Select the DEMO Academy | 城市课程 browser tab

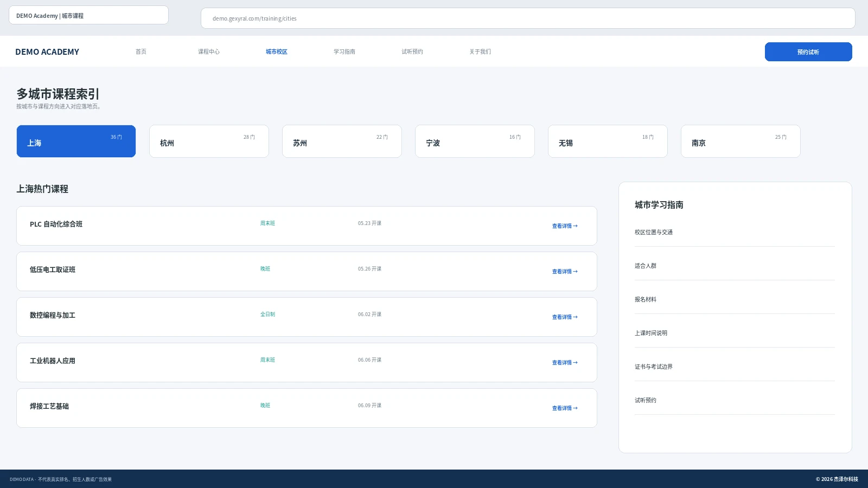coord(88,15)
